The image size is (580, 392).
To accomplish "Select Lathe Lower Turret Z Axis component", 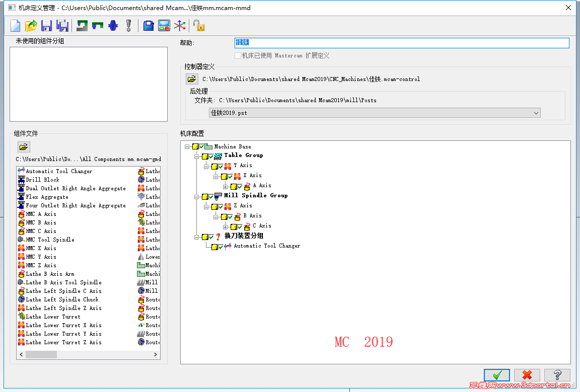I will (x=63, y=342).
